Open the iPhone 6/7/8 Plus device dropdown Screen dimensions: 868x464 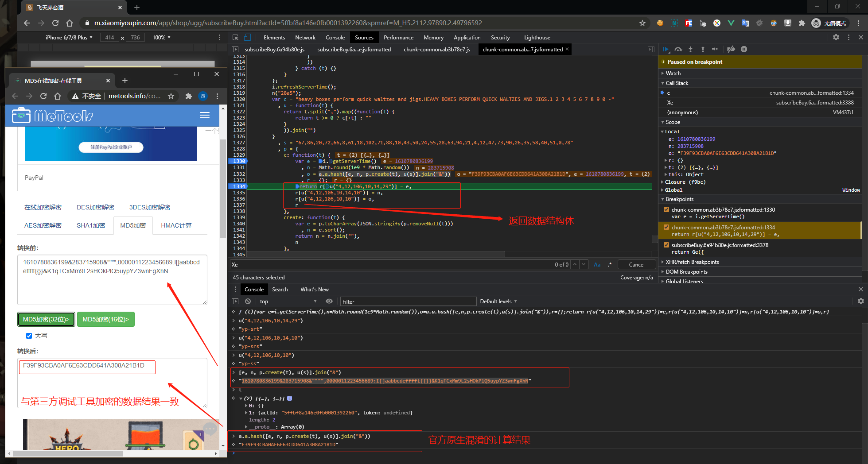click(x=69, y=38)
